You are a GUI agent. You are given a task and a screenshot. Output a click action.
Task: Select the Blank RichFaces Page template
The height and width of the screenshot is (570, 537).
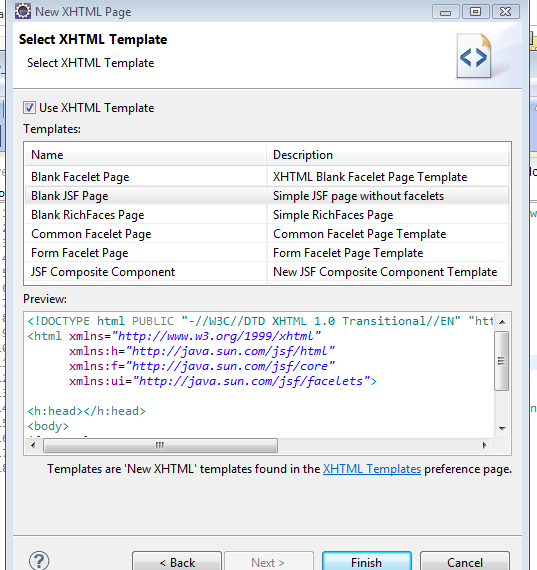[x=88, y=215]
